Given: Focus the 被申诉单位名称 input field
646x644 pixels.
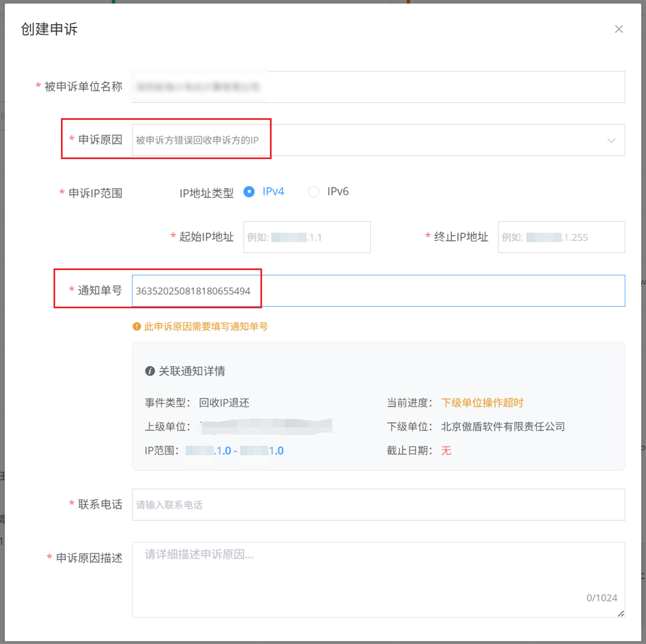Looking at the screenshot, I should [x=378, y=87].
